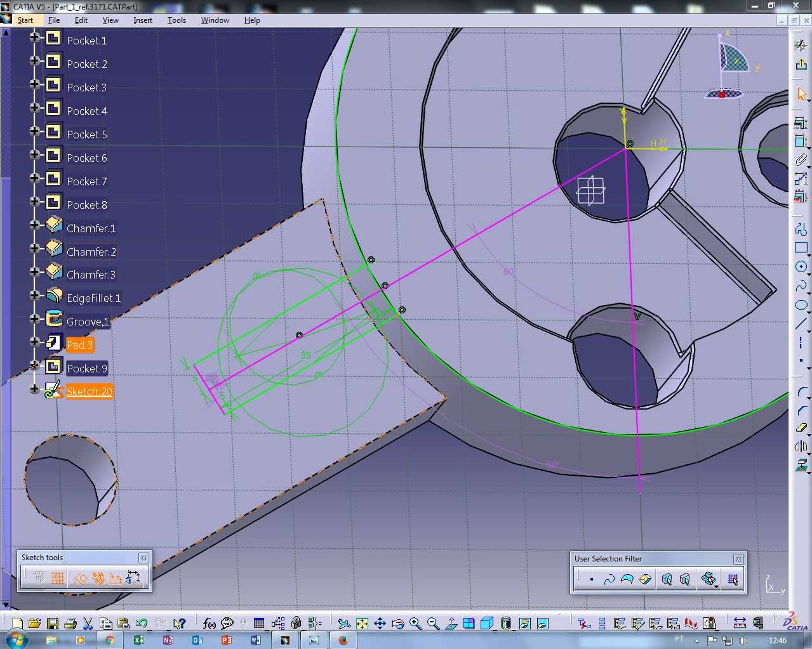This screenshot has height=649, width=812.
Task: Open the File menu
Action: (x=54, y=20)
